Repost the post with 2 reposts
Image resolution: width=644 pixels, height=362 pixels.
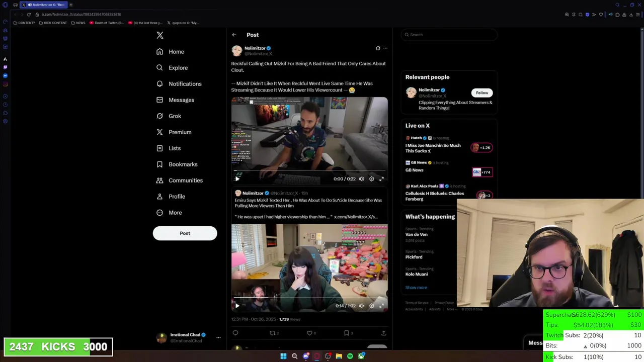point(274,333)
